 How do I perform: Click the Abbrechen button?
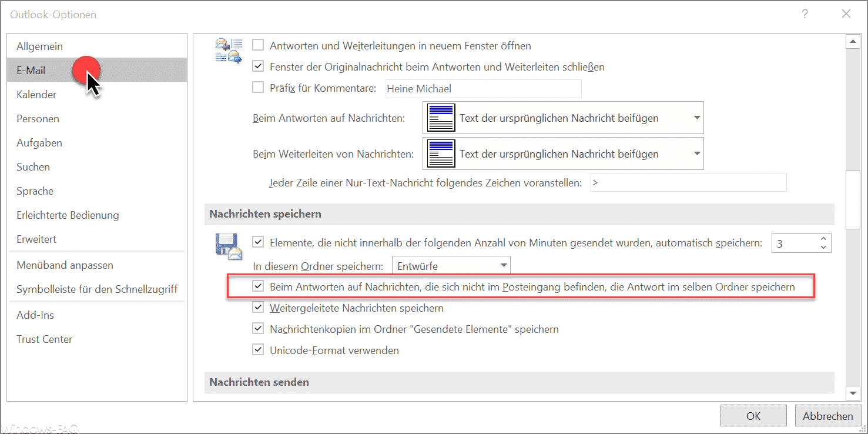(827, 415)
